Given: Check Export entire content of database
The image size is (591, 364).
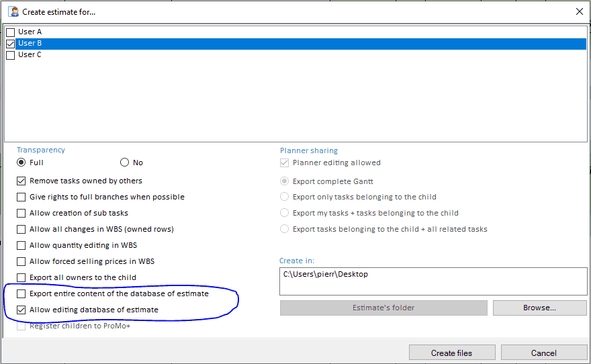Looking at the screenshot, I should pyautogui.click(x=21, y=294).
